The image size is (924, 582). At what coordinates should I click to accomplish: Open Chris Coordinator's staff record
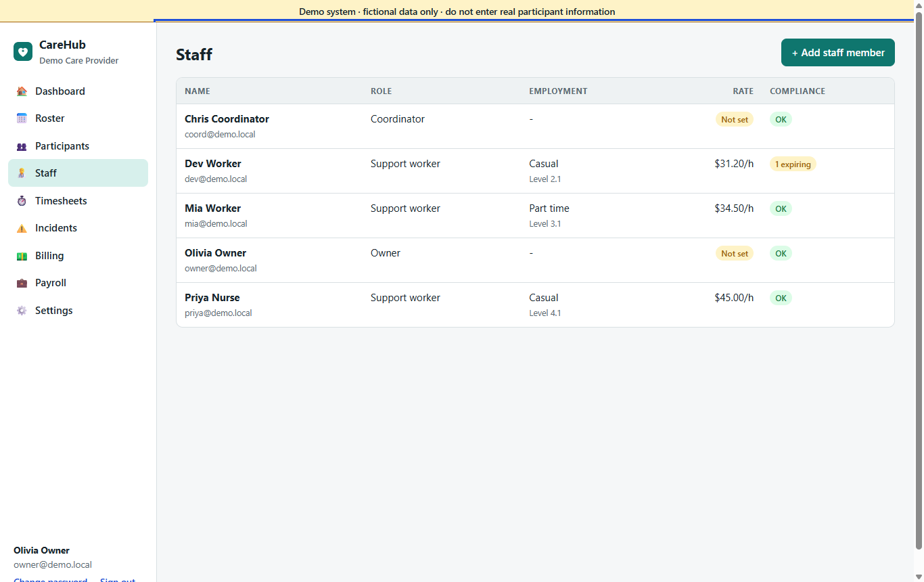(x=227, y=119)
